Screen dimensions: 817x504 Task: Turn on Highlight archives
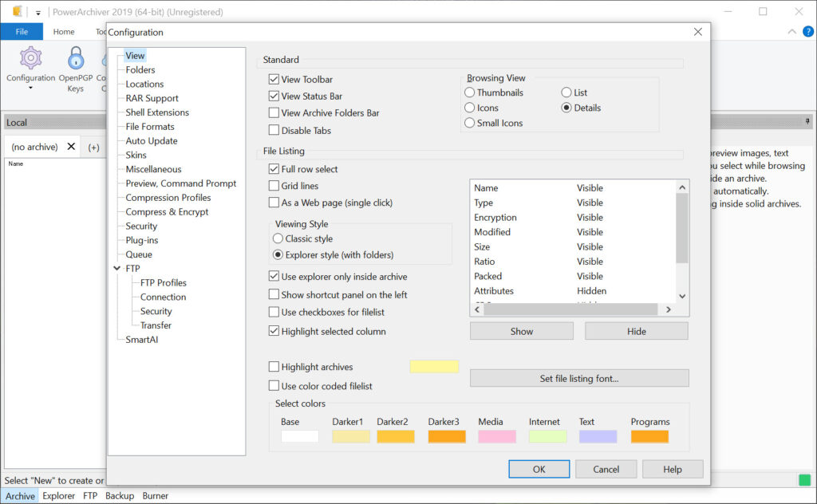[x=274, y=367]
